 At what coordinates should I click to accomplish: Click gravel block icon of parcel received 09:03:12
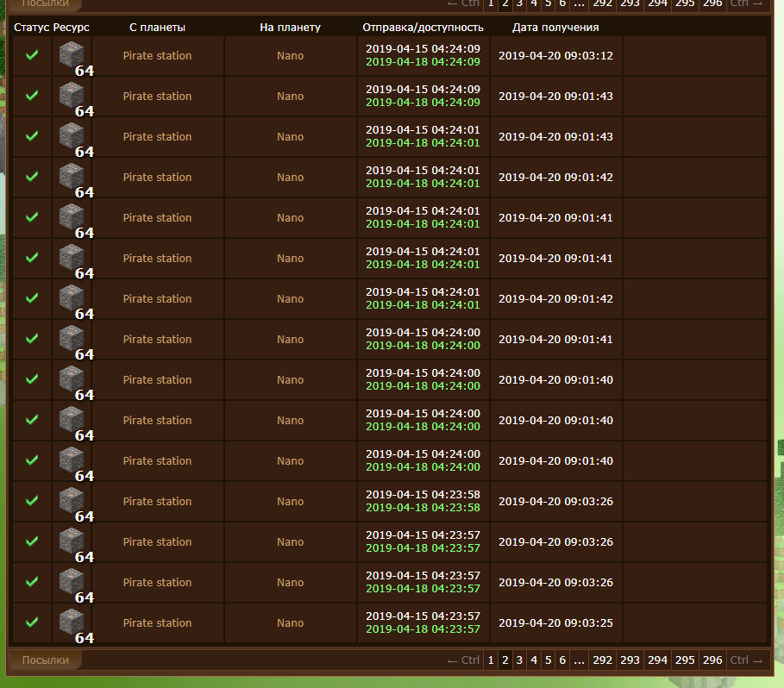(72, 55)
